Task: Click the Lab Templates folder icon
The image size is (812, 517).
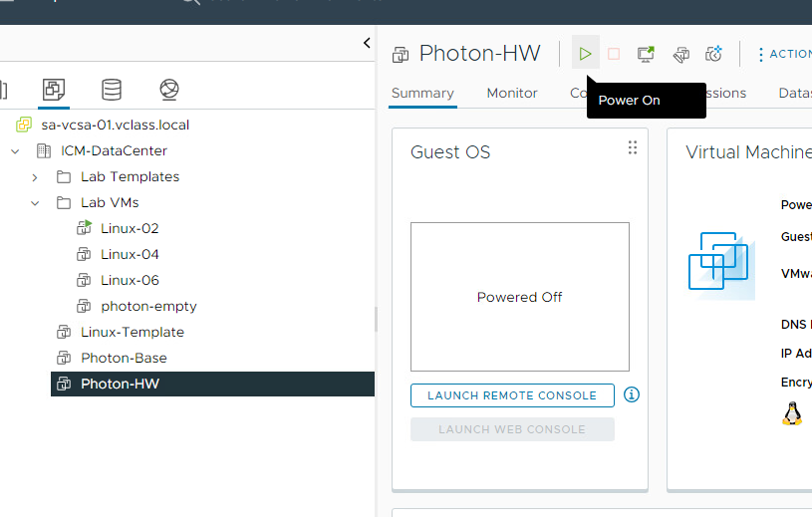Action: click(x=64, y=177)
